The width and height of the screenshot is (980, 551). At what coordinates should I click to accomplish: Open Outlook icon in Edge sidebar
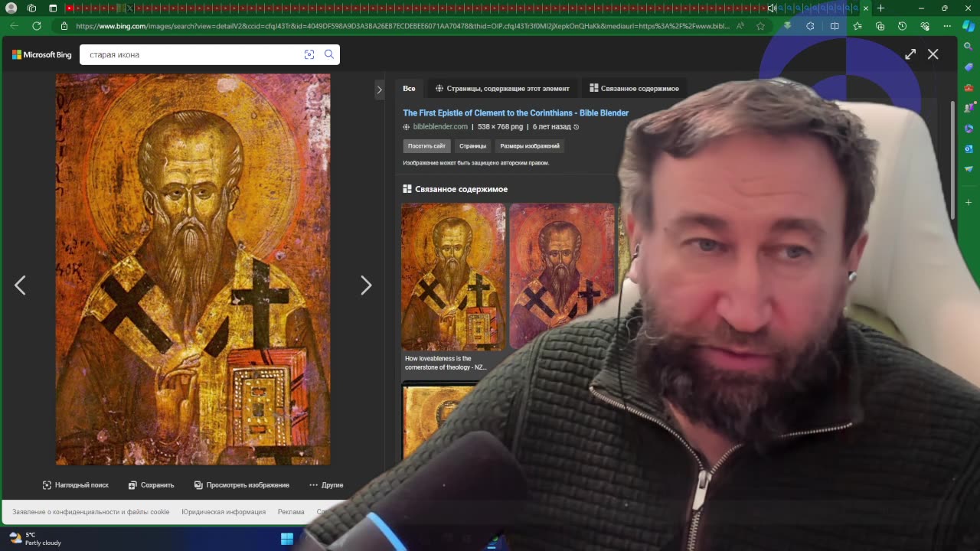969,148
